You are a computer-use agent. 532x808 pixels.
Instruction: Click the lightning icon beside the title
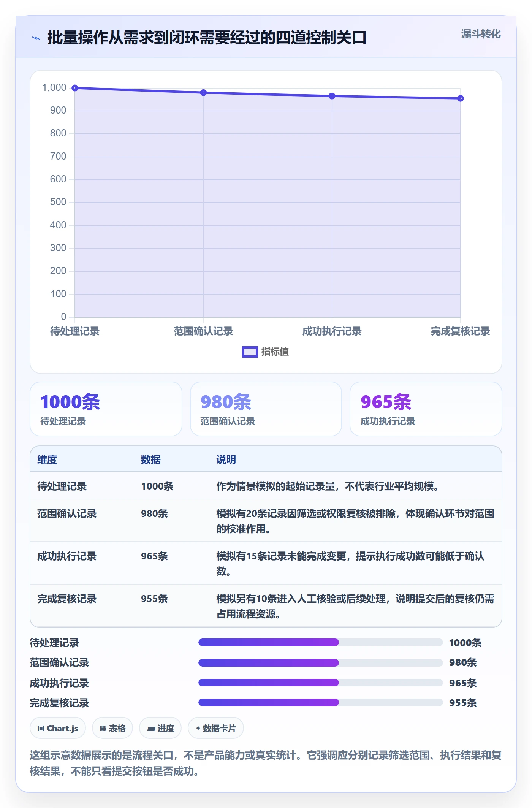pos(36,38)
